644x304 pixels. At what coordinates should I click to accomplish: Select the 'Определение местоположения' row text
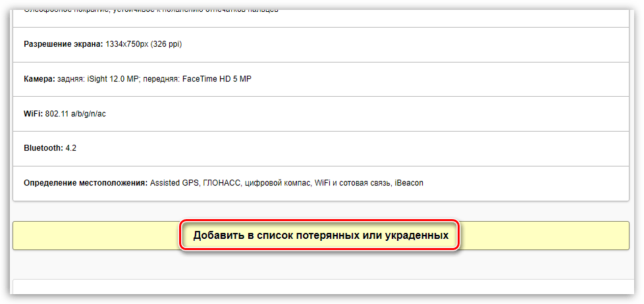[223, 183]
